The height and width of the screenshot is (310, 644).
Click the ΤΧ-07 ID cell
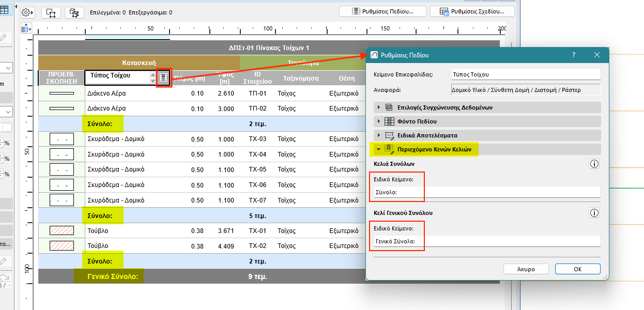click(257, 200)
